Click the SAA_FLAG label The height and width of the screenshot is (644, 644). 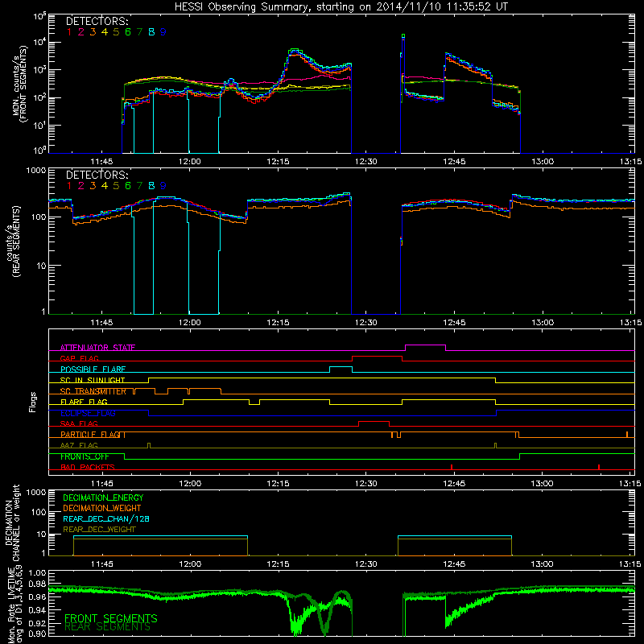tap(79, 423)
